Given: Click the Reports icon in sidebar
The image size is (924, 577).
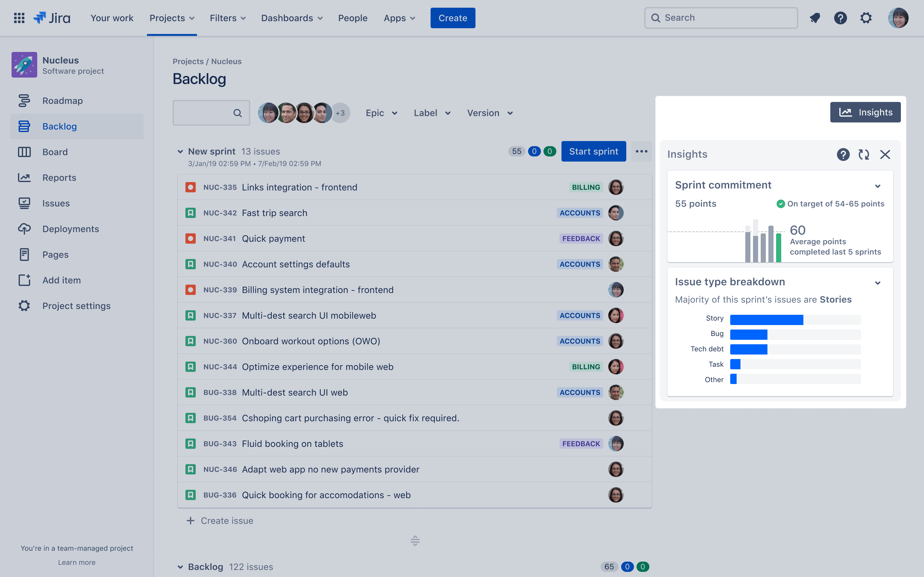Looking at the screenshot, I should tap(24, 178).
